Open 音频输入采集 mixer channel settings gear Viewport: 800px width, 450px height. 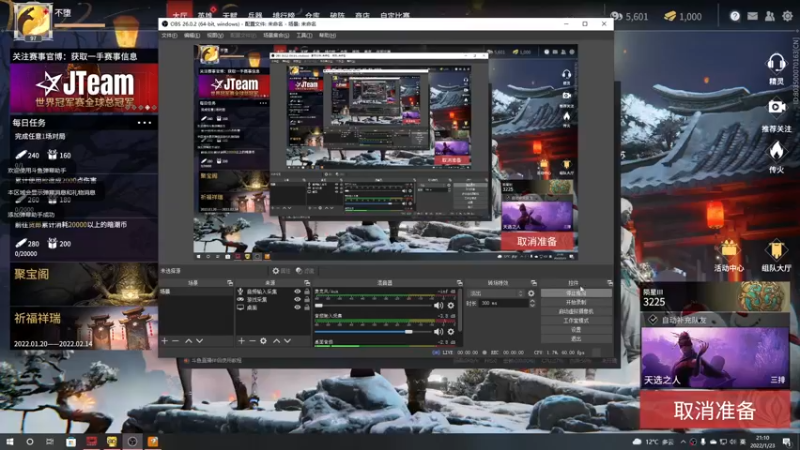point(451,332)
